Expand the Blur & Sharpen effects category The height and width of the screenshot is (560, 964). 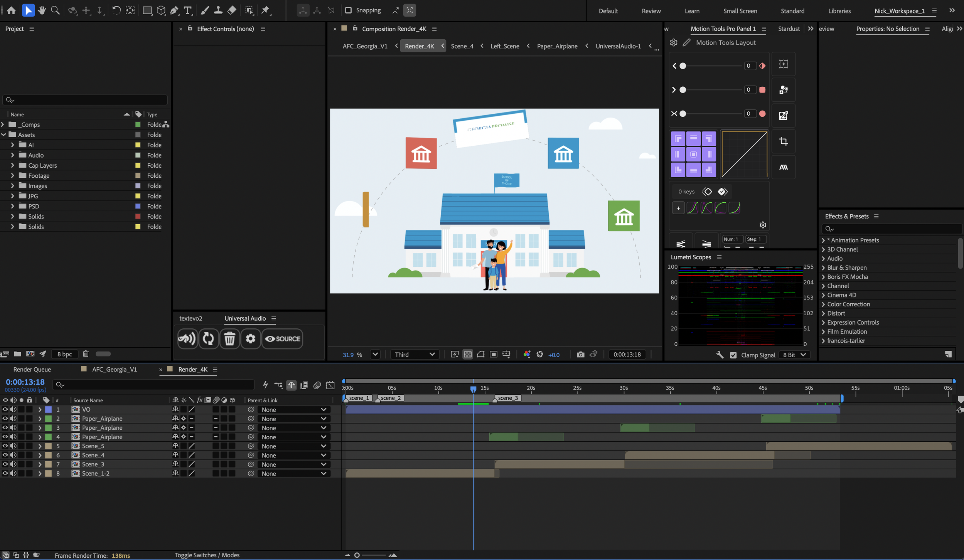pyautogui.click(x=824, y=267)
